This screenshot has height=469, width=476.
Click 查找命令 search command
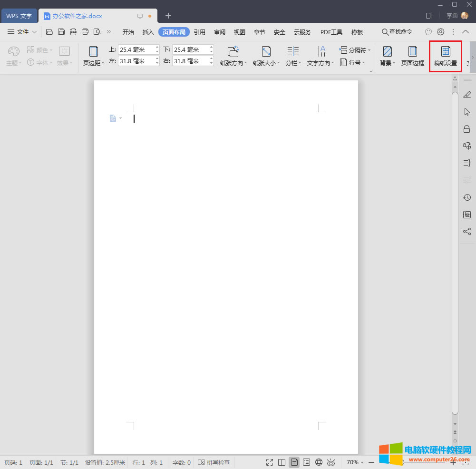pos(397,32)
